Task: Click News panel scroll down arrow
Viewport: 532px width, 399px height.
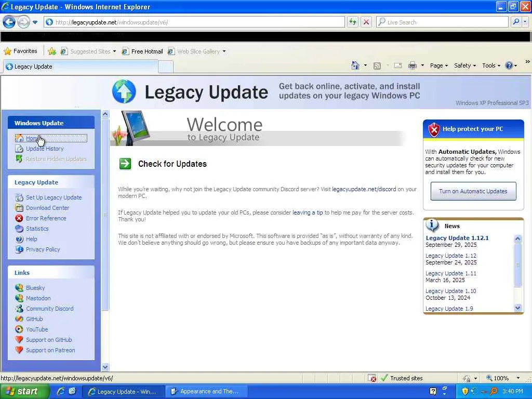Action: [x=518, y=308]
